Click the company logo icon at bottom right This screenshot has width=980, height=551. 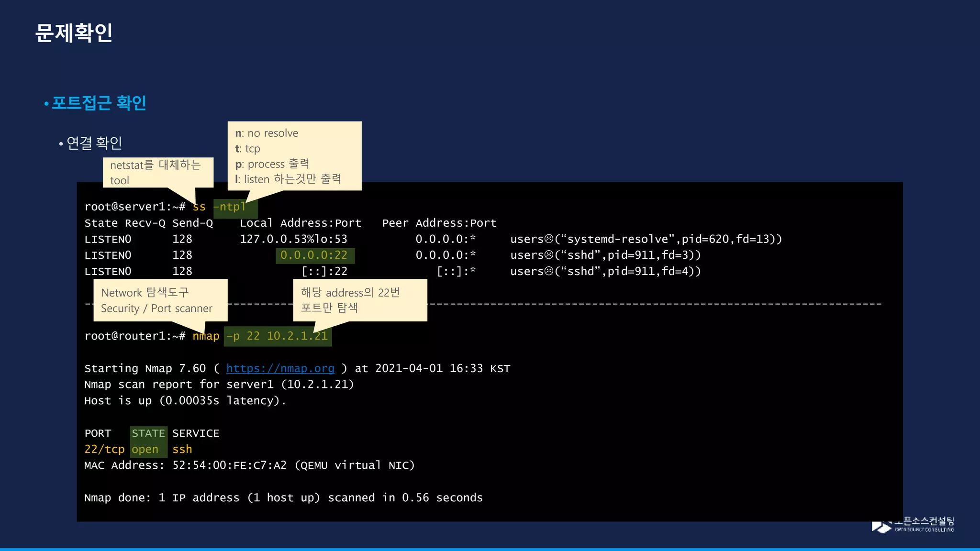[881, 527]
